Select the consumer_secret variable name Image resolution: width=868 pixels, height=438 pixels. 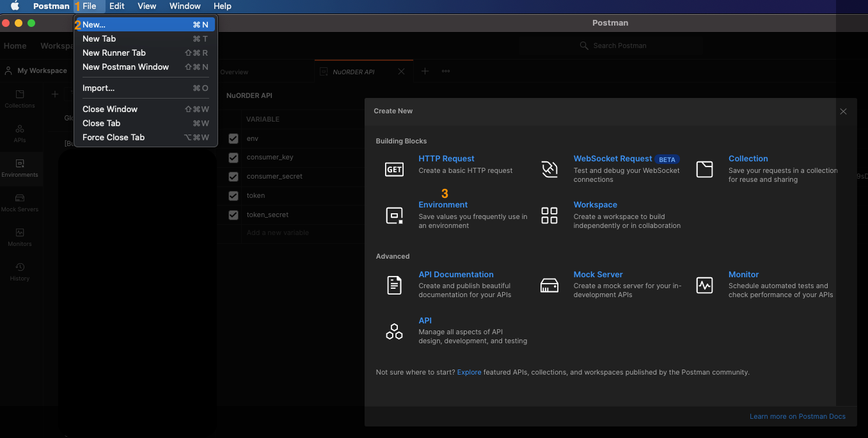pos(274,177)
